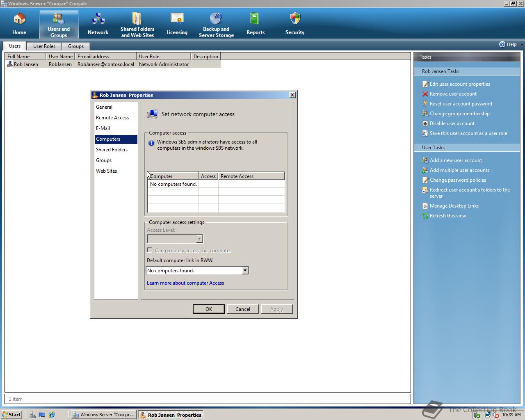Click the Start button
Viewport: 525px width, 420px height.
(11, 415)
